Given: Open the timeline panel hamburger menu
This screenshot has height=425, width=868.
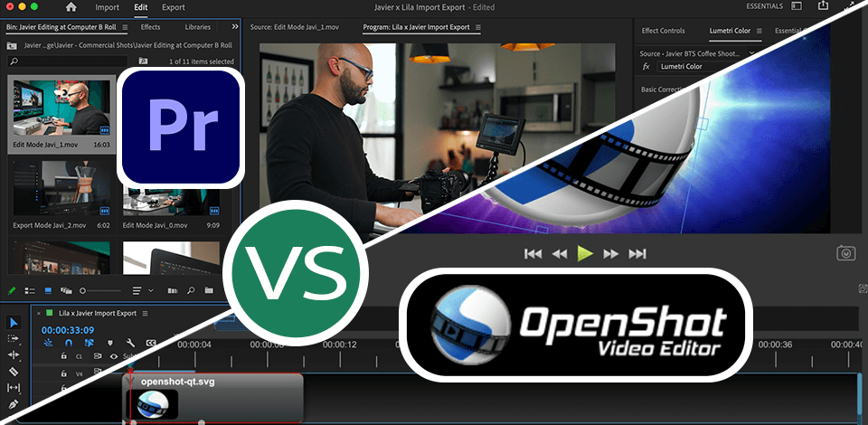Looking at the screenshot, I should pyautogui.click(x=145, y=313).
